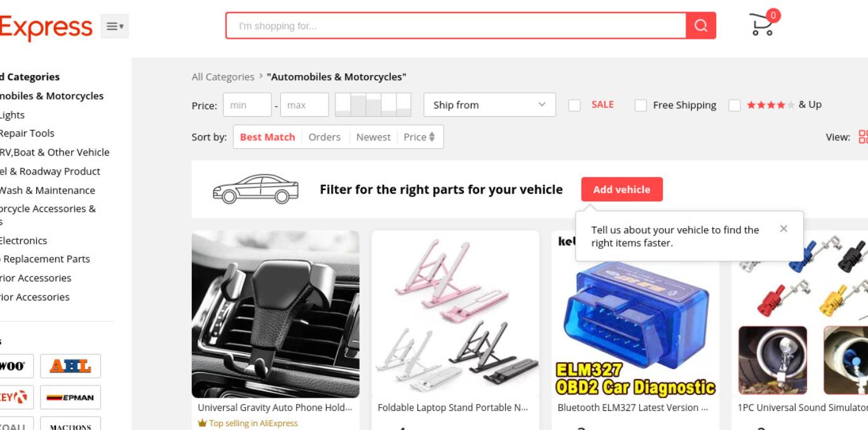The height and width of the screenshot is (430, 868).
Task: Sort results by Newest
Action: (x=374, y=137)
